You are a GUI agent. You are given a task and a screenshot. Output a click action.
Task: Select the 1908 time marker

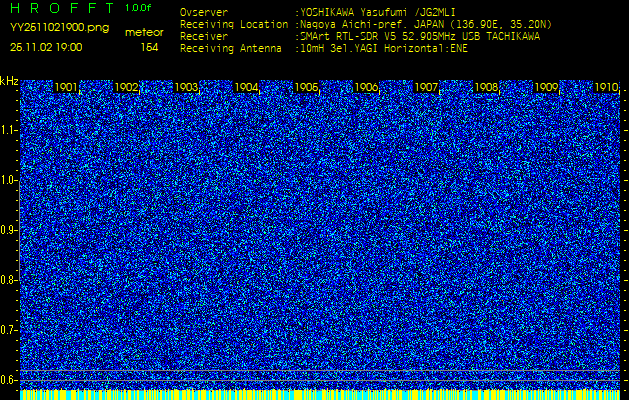click(486, 88)
